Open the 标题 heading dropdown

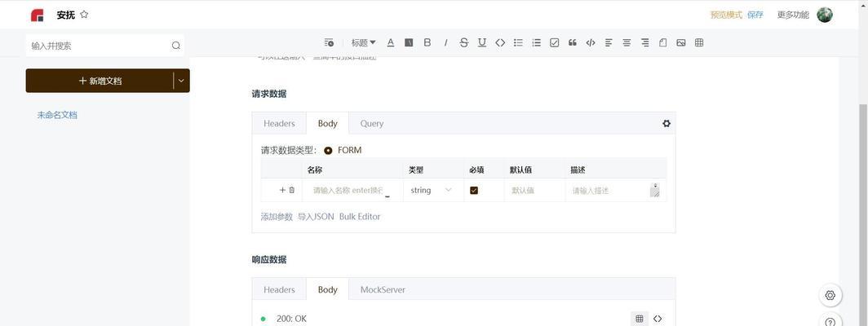[363, 42]
